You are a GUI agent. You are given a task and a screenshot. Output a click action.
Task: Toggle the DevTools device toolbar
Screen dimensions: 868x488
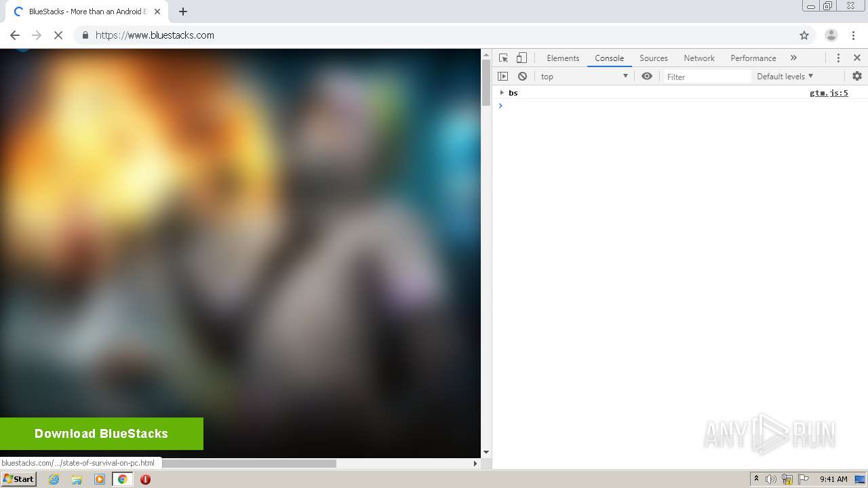click(521, 58)
